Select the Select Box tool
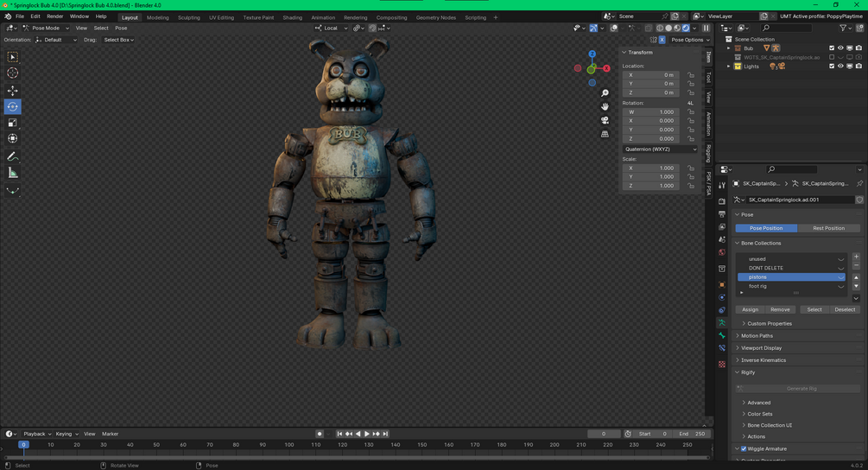 [12, 57]
